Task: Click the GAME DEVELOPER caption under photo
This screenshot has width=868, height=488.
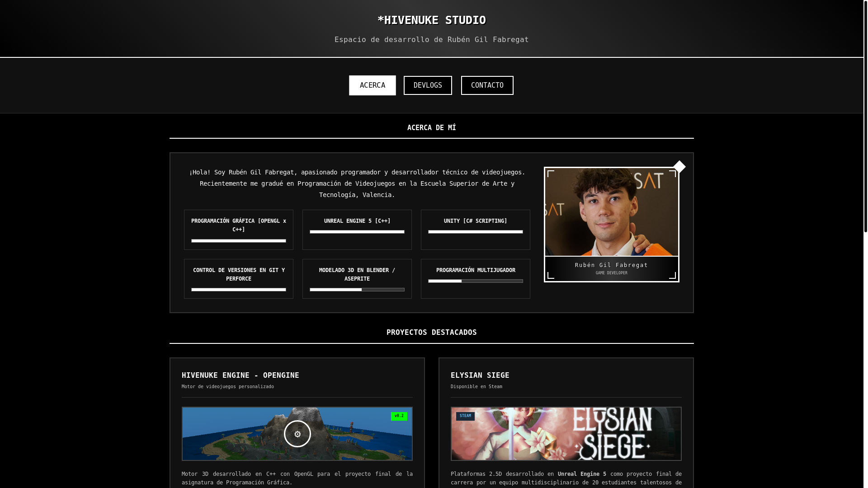Action: tap(612, 273)
